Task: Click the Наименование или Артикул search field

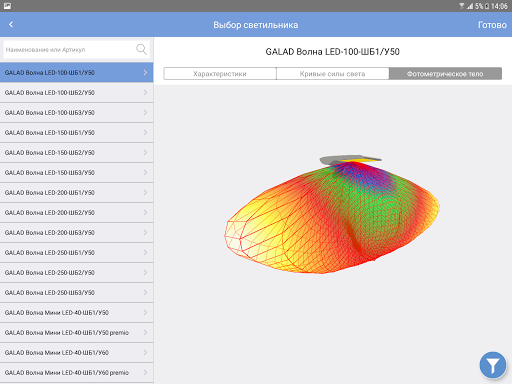Action: [77, 50]
